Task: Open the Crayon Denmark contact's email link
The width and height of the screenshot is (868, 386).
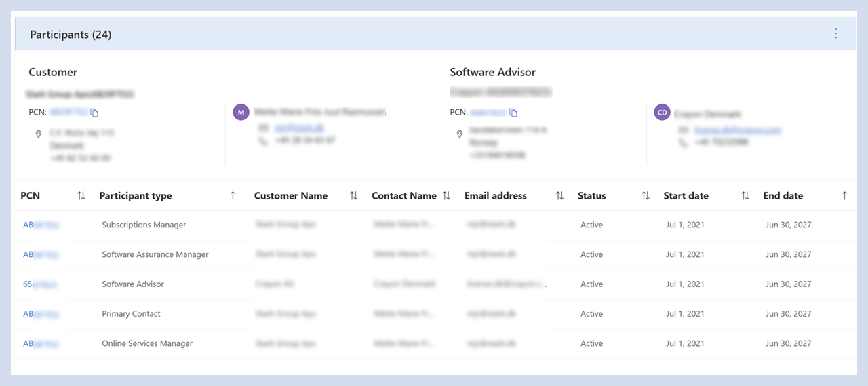Action: (x=738, y=130)
